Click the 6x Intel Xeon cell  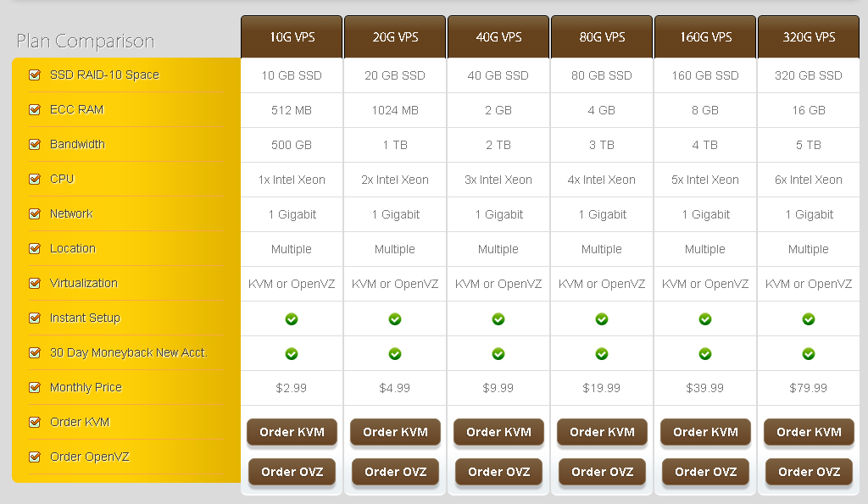[x=809, y=180]
